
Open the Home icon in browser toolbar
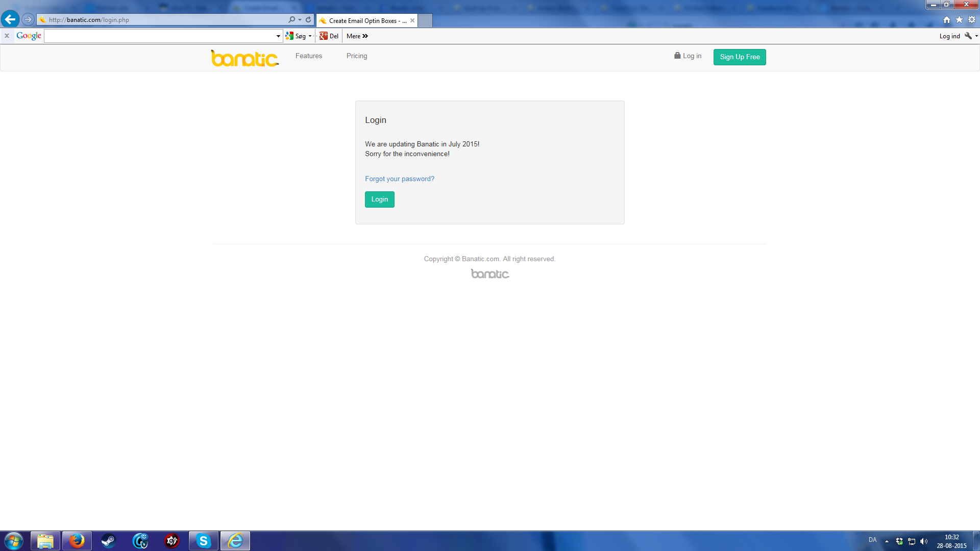[947, 19]
